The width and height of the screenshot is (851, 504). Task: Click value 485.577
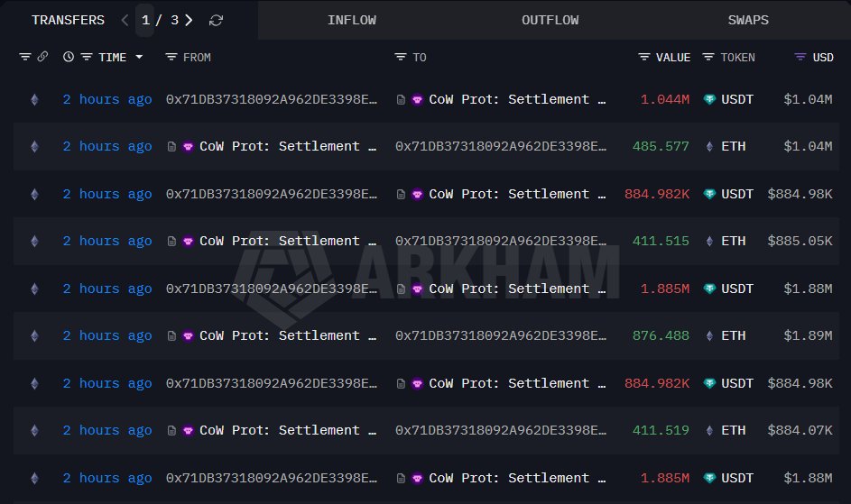click(x=661, y=146)
